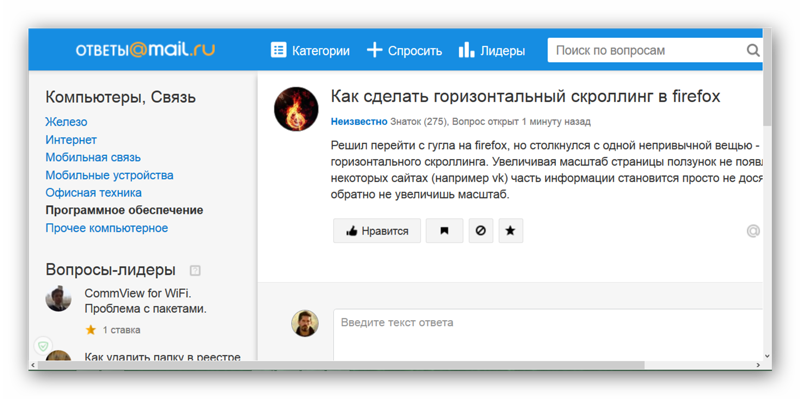Click the Вопросы-лидеры heading
This screenshot has height=399, width=800.
pyautogui.click(x=111, y=269)
